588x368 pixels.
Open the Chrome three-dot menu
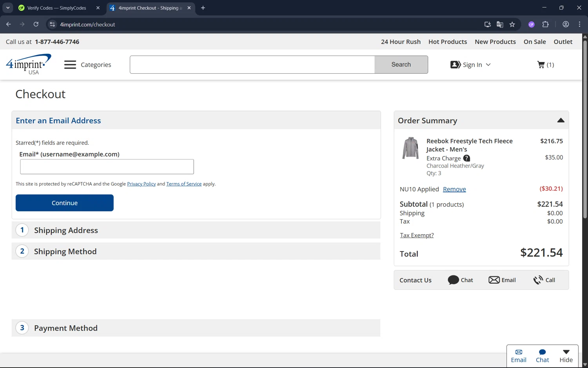click(579, 24)
